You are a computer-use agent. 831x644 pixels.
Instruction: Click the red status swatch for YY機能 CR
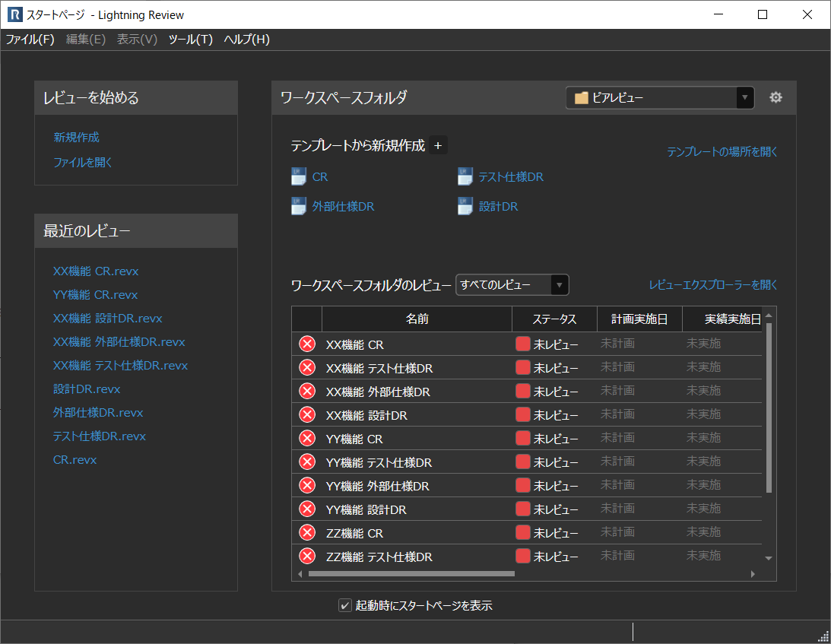(523, 438)
